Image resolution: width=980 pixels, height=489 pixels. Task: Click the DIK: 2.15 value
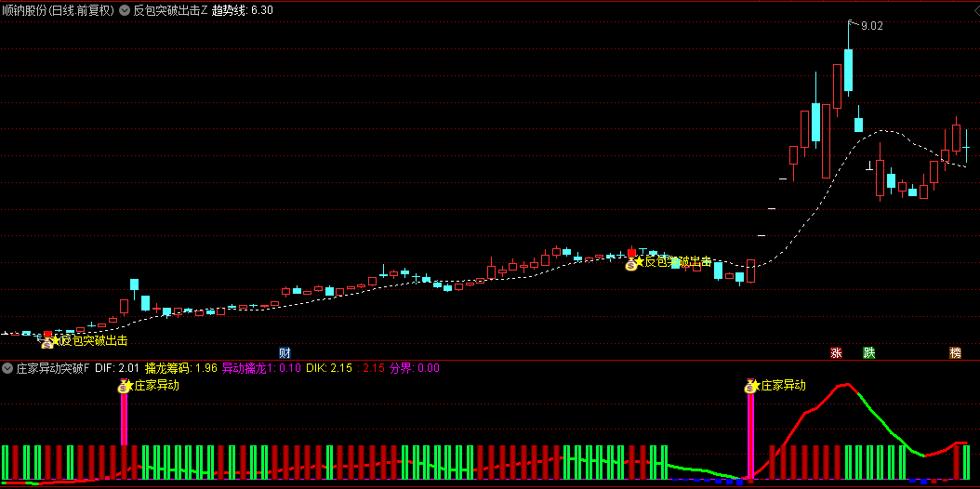tap(327, 368)
